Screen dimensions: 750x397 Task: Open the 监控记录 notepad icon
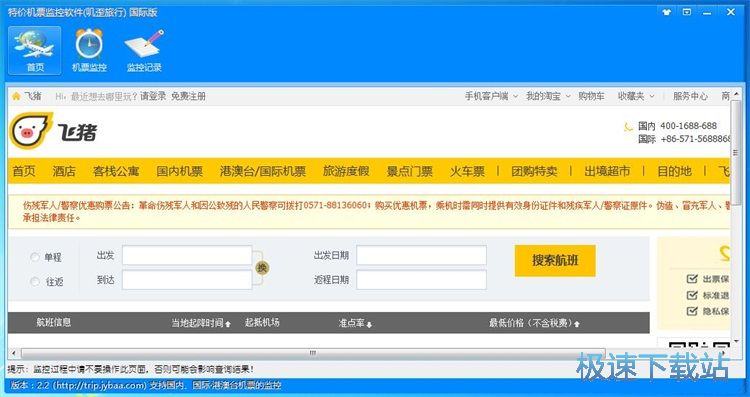[x=144, y=50]
